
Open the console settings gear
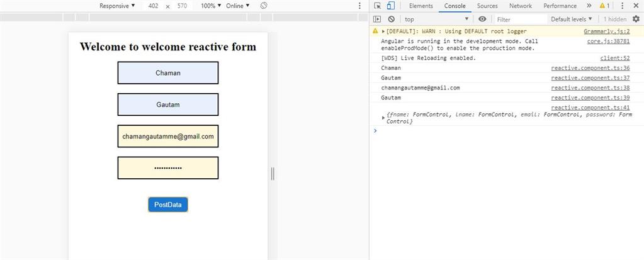click(636, 19)
